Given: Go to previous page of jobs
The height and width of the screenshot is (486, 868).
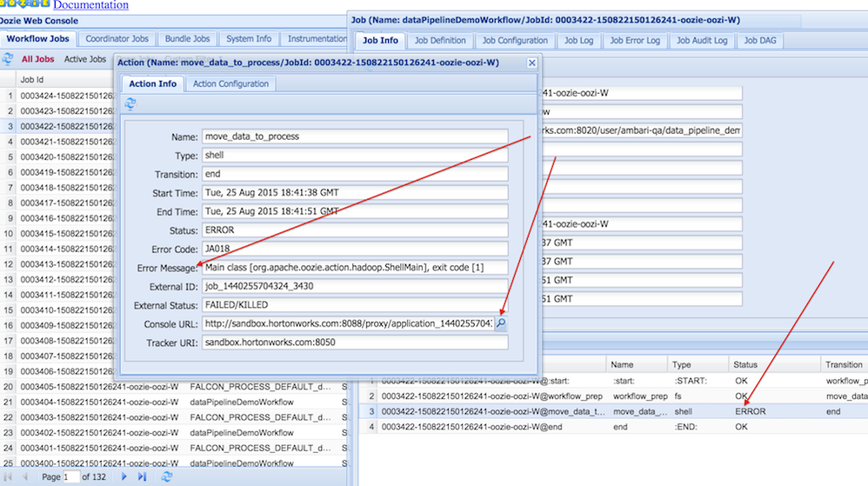Looking at the screenshot, I should 25,476.
